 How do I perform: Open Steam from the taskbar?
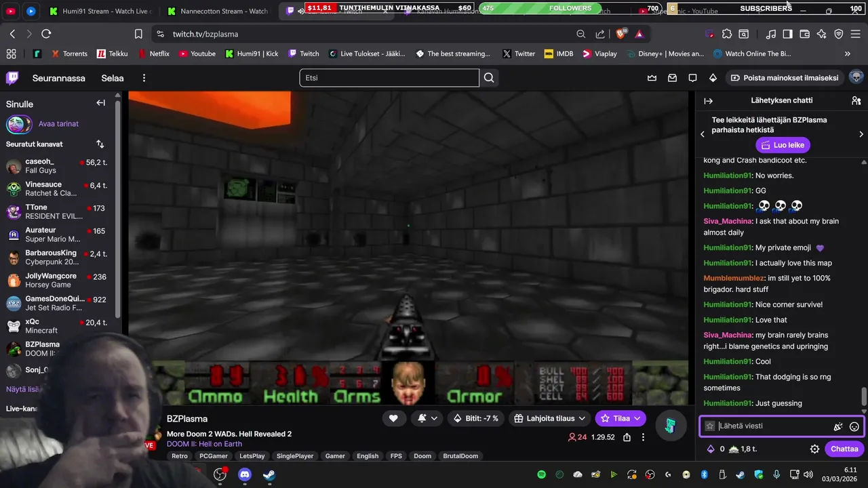(270, 474)
